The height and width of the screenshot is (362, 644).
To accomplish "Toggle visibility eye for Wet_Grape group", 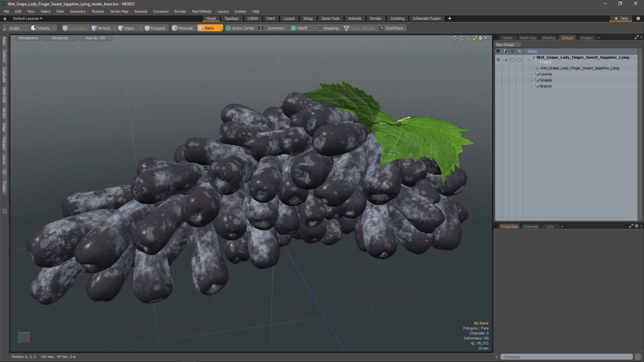I will (498, 60).
